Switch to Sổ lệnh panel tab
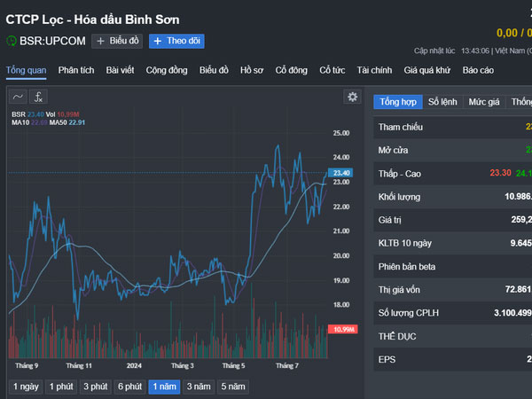 [442, 102]
